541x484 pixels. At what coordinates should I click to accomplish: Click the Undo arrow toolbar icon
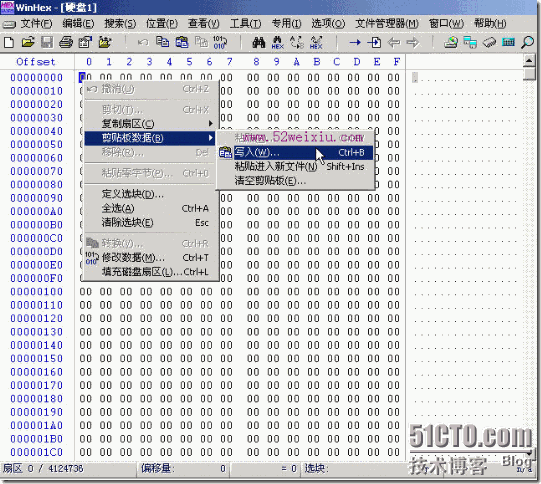tap(143, 42)
